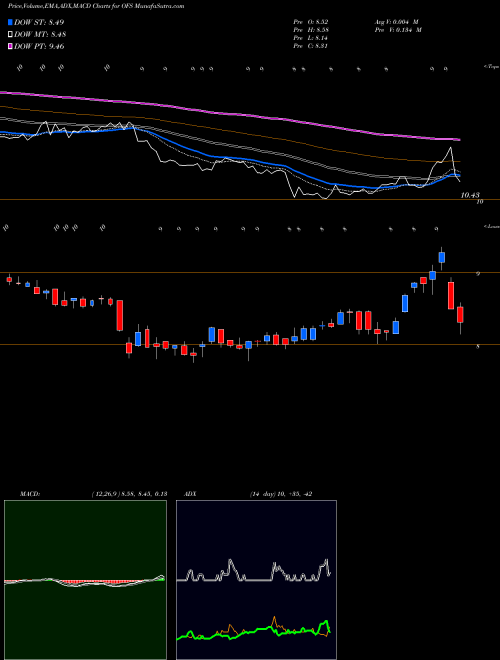Click the price axis label 9 on candlestick chart
Image resolution: width=500 pixels, height=660 pixels.
478,274
